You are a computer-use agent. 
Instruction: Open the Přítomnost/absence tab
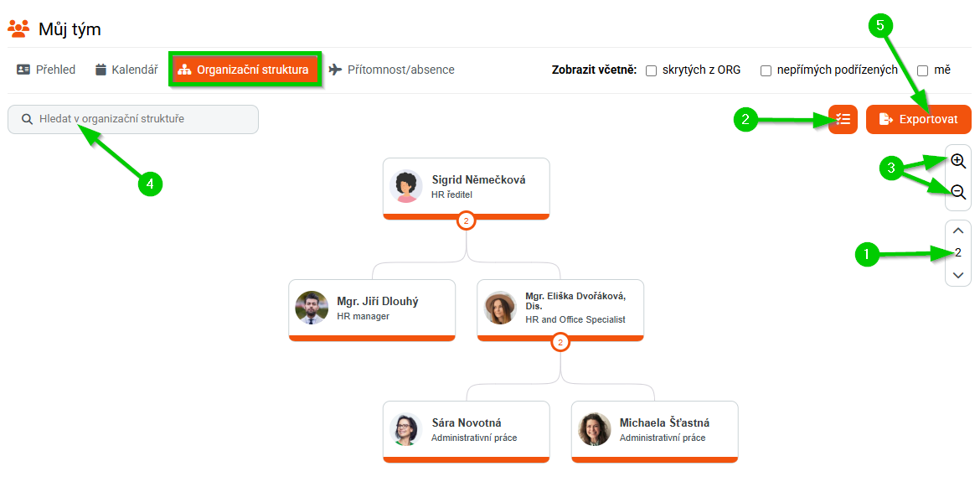391,70
